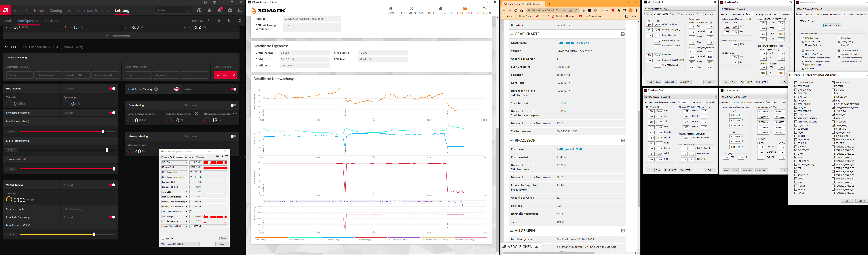
Task: Toggle Smart Access Memory switch
Action: (233, 89)
